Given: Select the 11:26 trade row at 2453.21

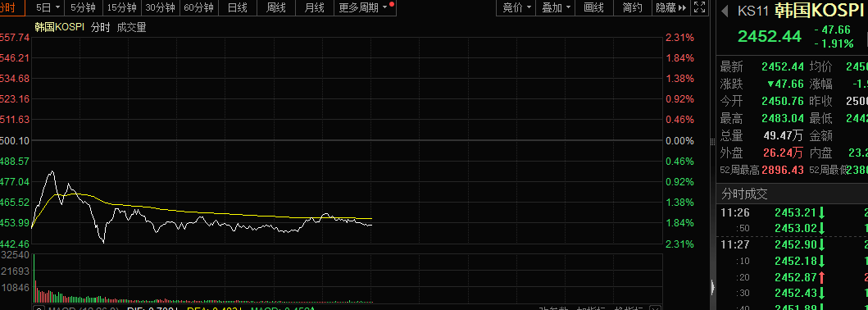Looking at the screenshot, I should (793, 212).
